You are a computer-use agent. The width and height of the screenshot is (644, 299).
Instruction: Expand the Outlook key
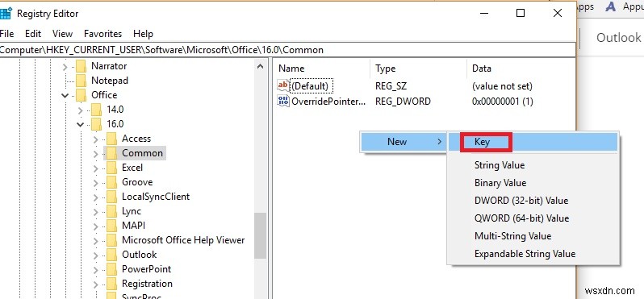click(95, 255)
